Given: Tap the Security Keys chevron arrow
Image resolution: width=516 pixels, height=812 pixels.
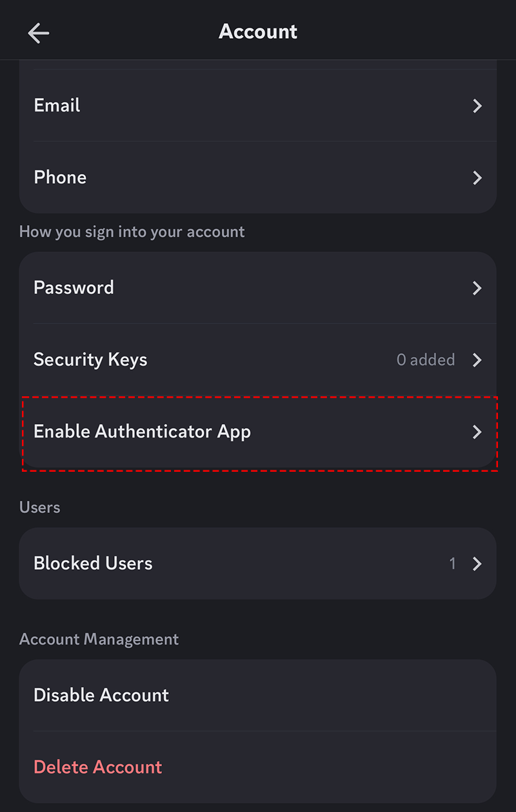Looking at the screenshot, I should point(477,360).
